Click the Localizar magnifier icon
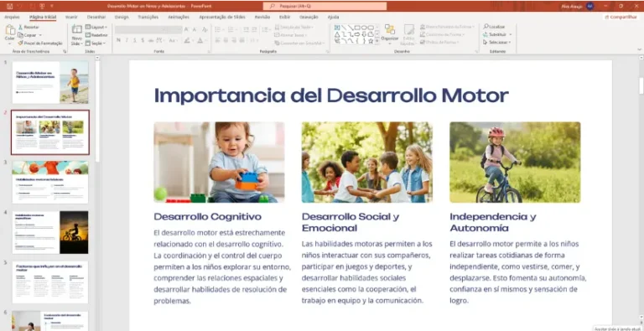Image resolution: width=644 pixels, height=331 pixels. click(486, 27)
